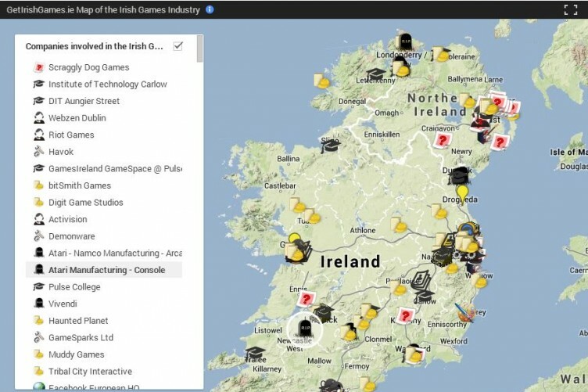Click the tombstone marker near Londonderry

[x=404, y=41]
